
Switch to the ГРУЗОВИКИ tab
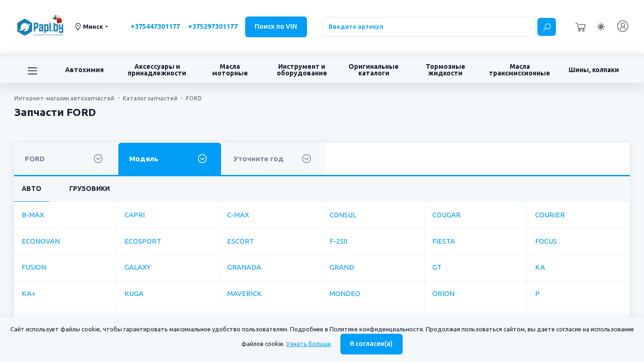click(x=90, y=189)
